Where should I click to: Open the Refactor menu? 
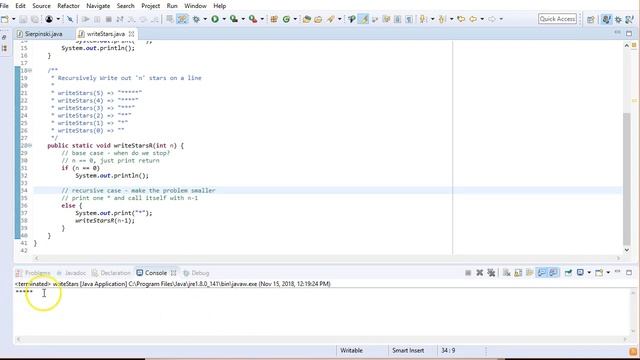tap(69, 6)
